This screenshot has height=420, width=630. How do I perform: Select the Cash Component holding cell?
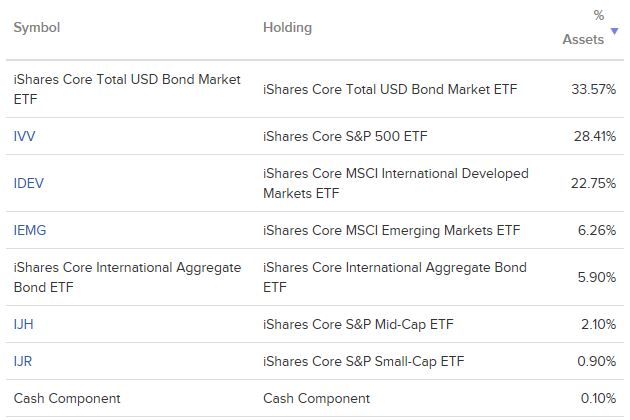tap(317, 398)
